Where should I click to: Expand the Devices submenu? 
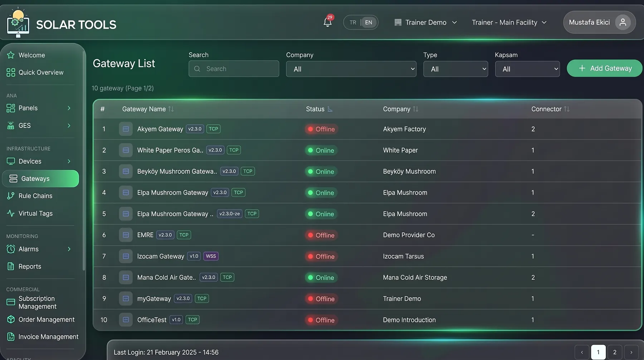[69, 162]
